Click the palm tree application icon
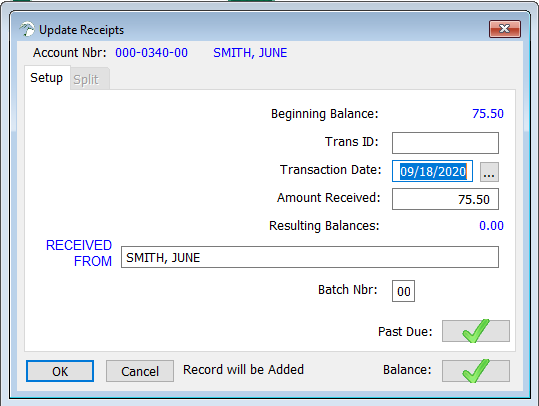 [27, 29]
